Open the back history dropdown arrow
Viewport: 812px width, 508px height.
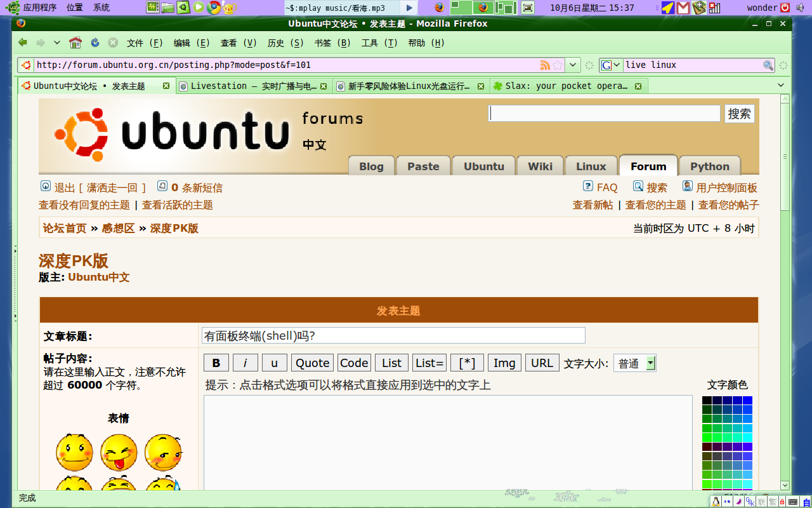pos(57,43)
